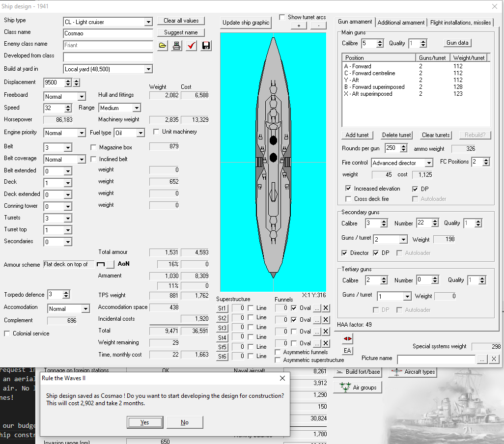Select superstructure slot St1
504x444 pixels.
[x=222, y=308]
